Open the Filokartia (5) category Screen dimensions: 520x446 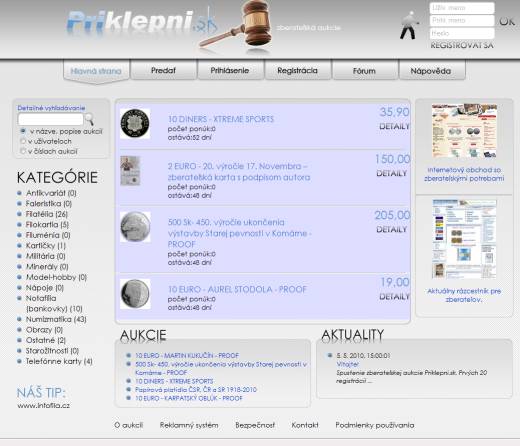coord(47,224)
